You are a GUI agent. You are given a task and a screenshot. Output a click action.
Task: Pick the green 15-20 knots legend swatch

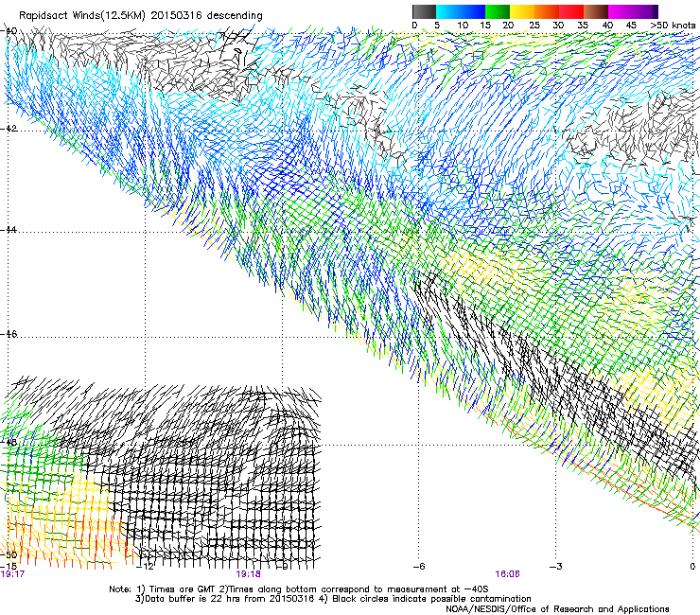498,11
